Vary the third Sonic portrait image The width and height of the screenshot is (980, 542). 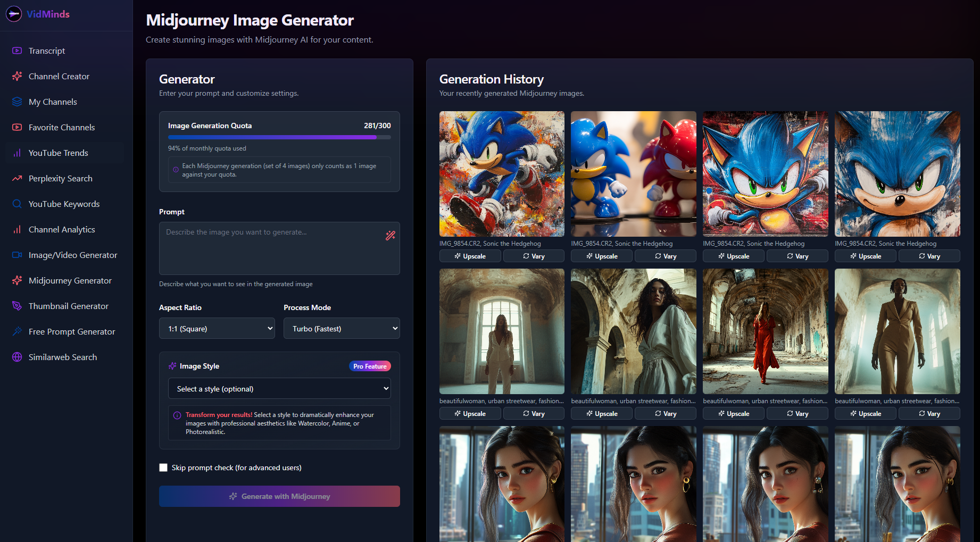coord(798,256)
